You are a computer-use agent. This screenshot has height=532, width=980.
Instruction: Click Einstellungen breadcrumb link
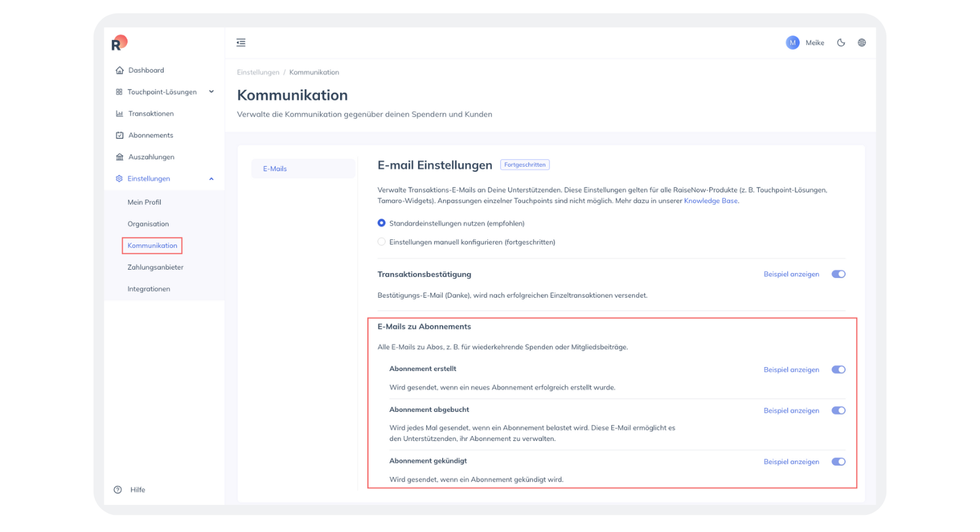[258, 72]
